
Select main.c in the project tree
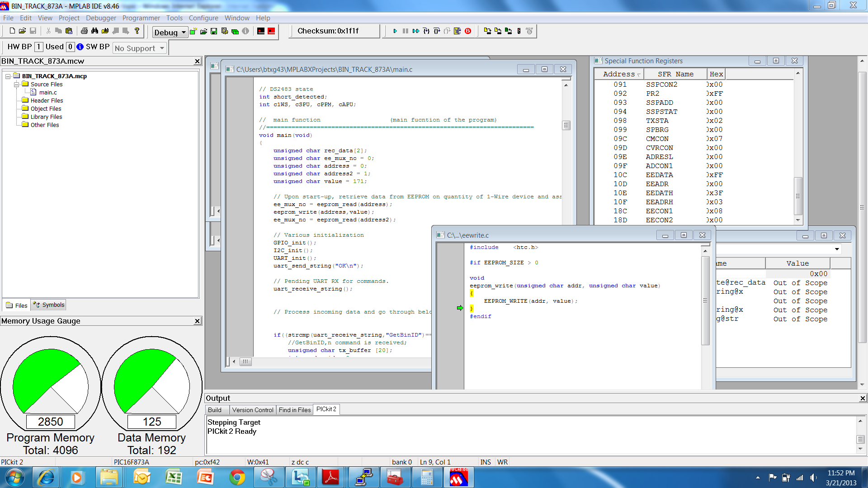click(x=47, y=93)
